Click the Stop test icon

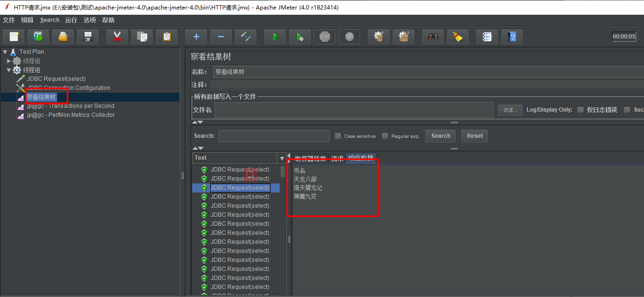click(x=324, y=37)
